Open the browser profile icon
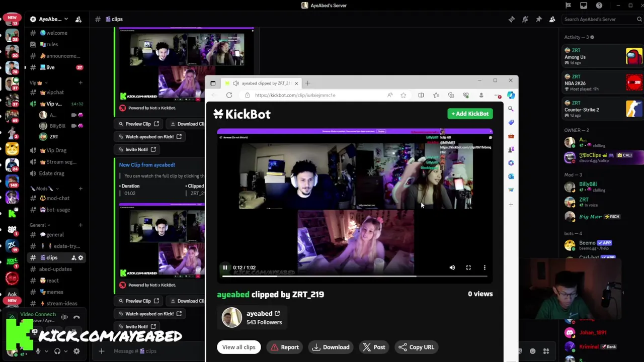This screenshot has height=362, width=644. coord(481,95)
